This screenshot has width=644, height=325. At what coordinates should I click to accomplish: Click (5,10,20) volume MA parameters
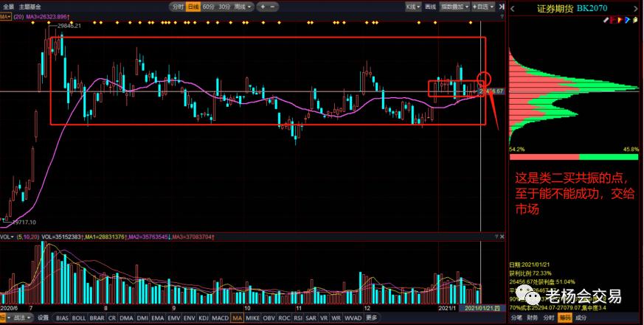coord(28,237)
